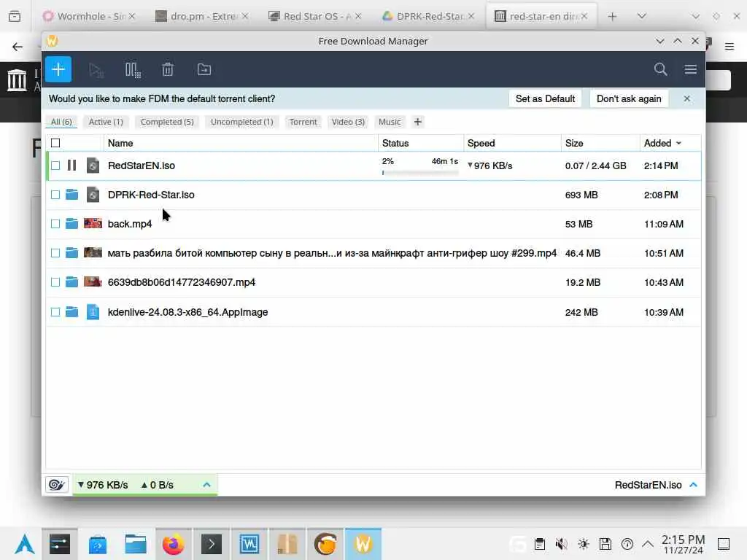The height and width of the screenshot is (560, 747).
Task: Open browser tab list dropdown arrow
Action: pos(642,16)
